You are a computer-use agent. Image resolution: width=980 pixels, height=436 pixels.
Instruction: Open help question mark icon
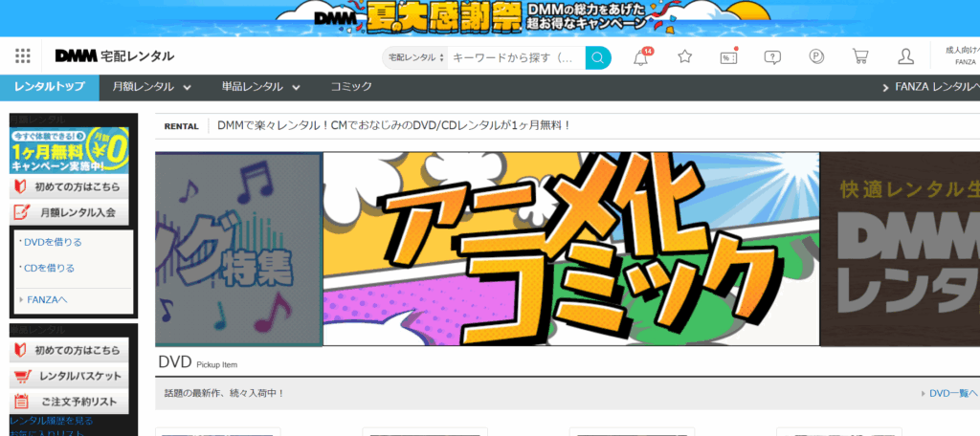[x=772, y=57]
